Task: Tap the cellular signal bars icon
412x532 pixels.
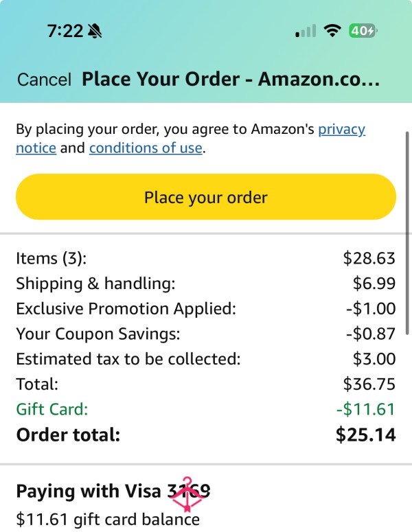Action: pos(306,31)
